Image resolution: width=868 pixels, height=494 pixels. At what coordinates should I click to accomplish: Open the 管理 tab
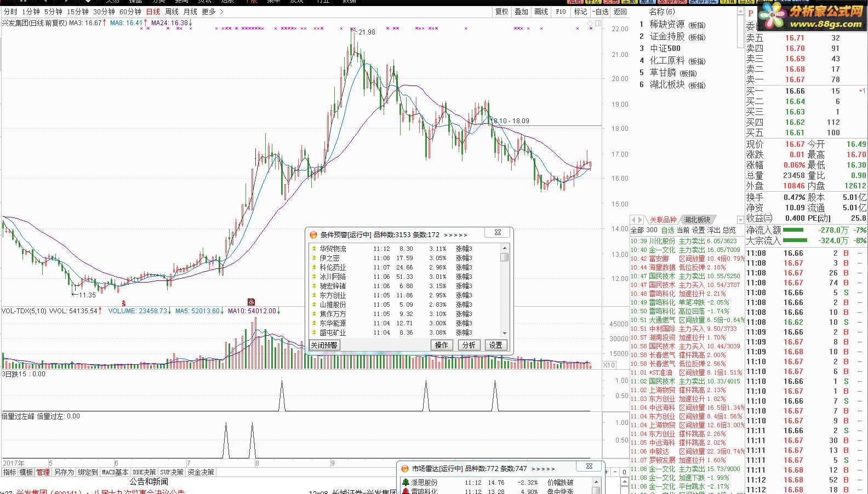[x=43, y=472]
